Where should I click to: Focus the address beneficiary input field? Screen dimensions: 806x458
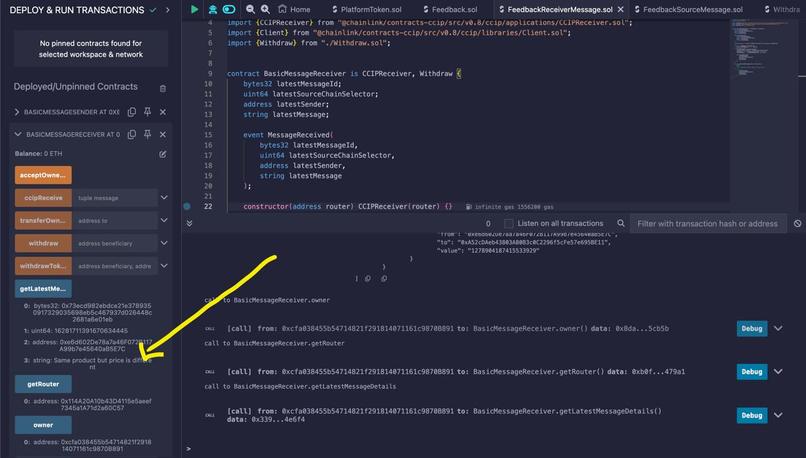[x=115, y=243]
